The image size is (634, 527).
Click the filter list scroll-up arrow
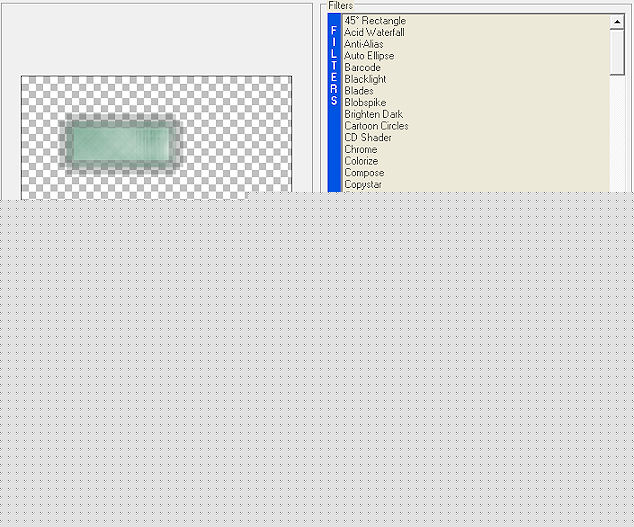(x=617, y=22)
